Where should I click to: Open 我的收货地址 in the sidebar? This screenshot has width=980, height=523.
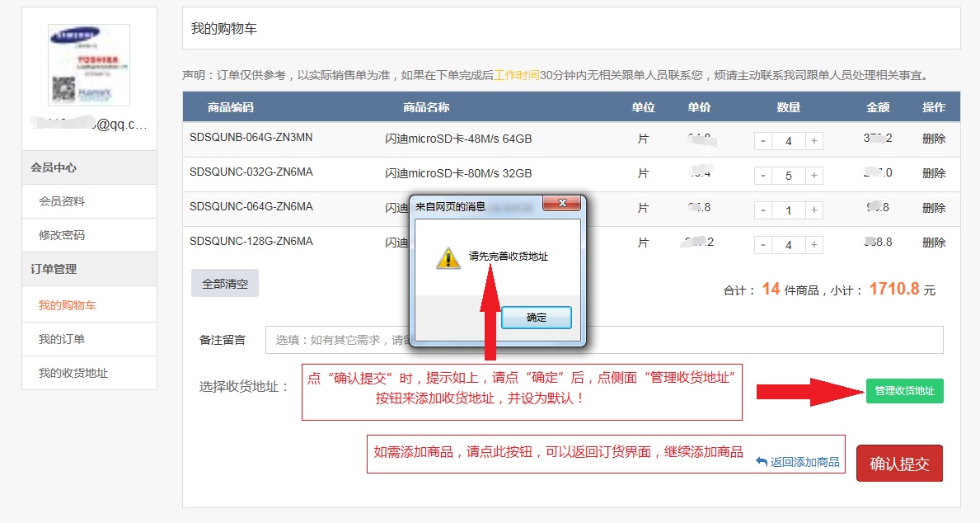(89, 373)
